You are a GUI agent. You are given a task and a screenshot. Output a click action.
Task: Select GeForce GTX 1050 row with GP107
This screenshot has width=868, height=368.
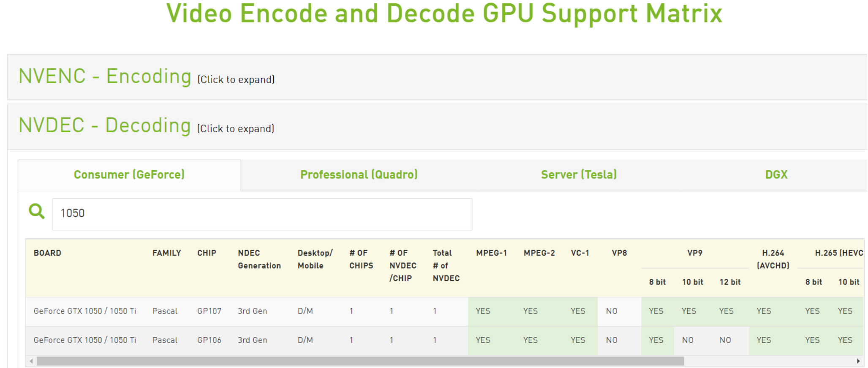tap(444, 311)
